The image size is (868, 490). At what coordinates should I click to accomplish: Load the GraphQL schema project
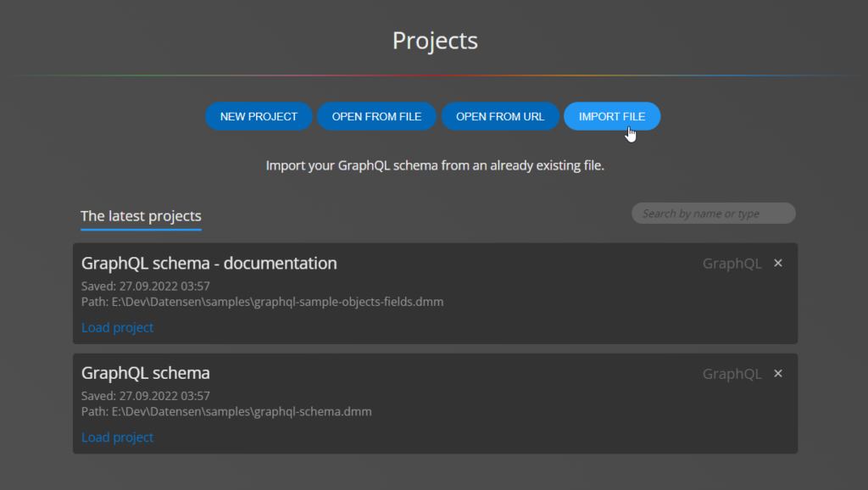coord(117,437)
